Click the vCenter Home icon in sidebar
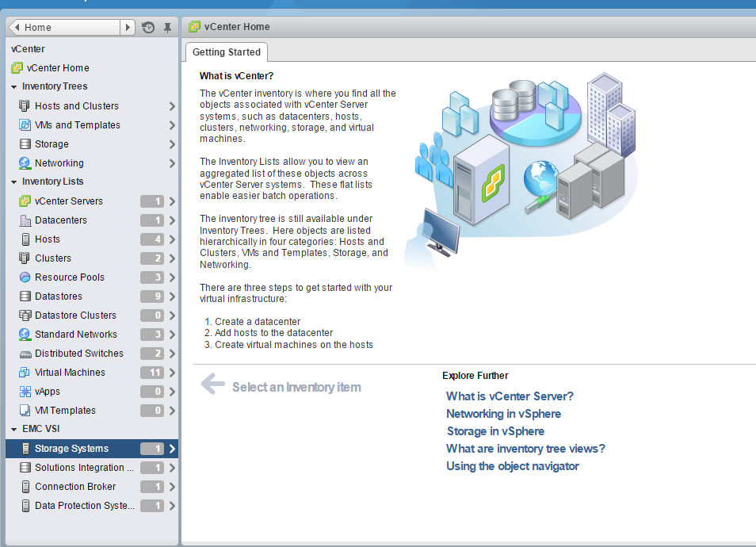756x547 pixels. pos(17,68)
